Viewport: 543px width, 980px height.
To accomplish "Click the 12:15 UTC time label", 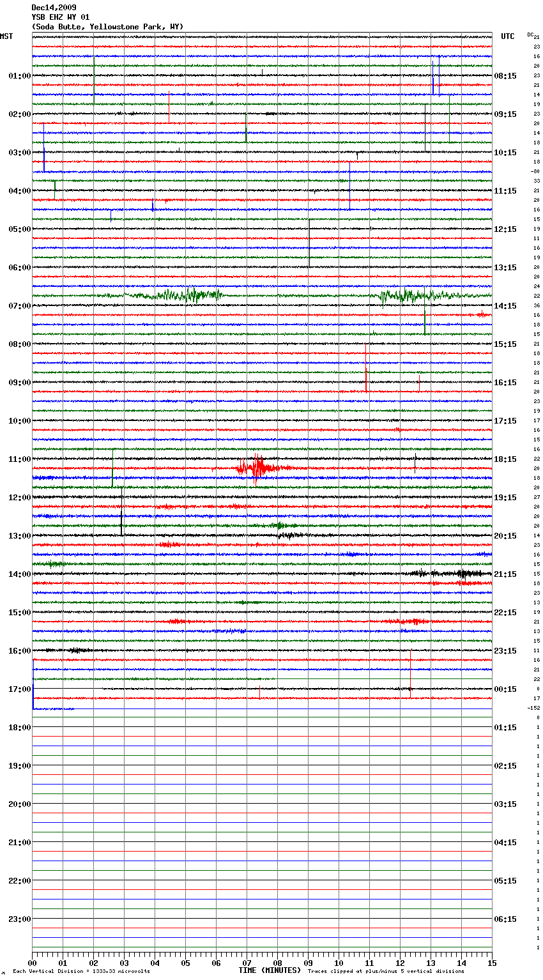I will point(505,229).
